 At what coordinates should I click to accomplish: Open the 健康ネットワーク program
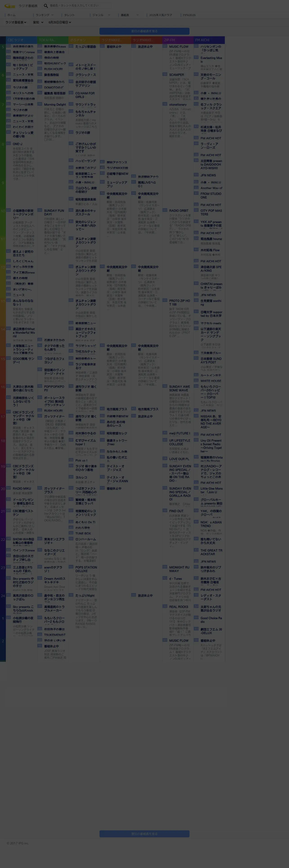117,442
